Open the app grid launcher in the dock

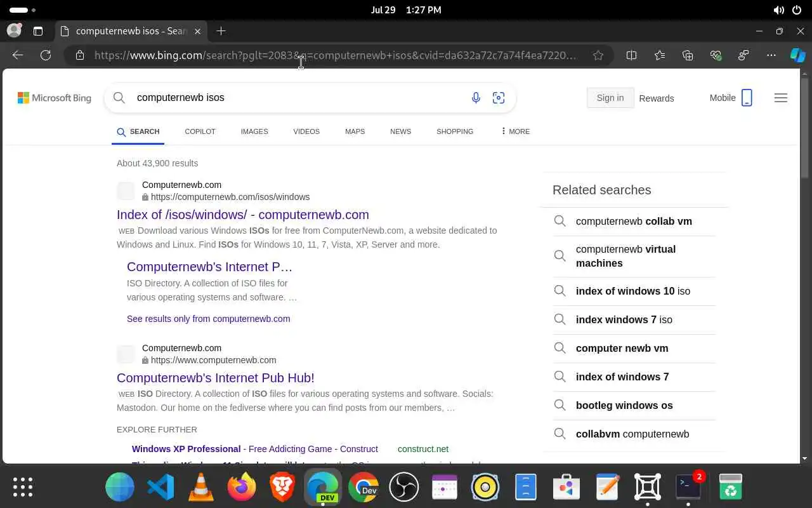[x=23, y=487]
